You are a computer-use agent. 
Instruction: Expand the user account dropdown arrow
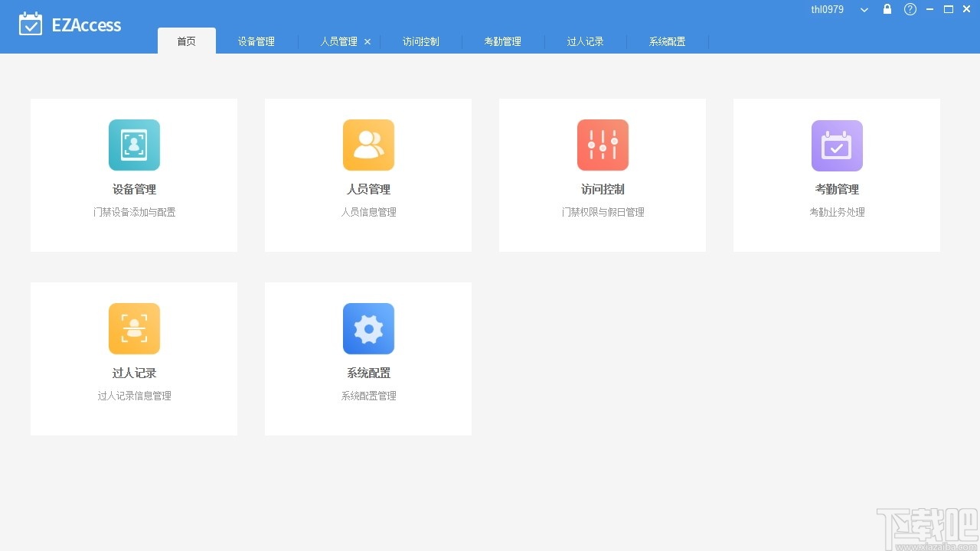point(864,10)
